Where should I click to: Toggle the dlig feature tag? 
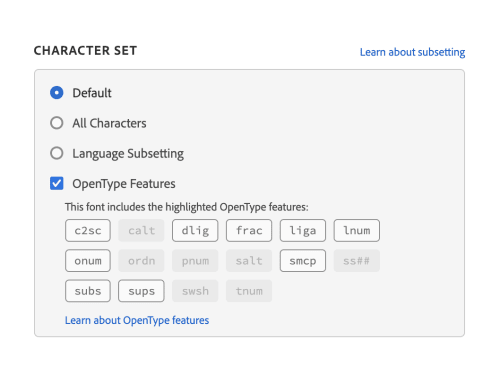[x=195, y=230]
